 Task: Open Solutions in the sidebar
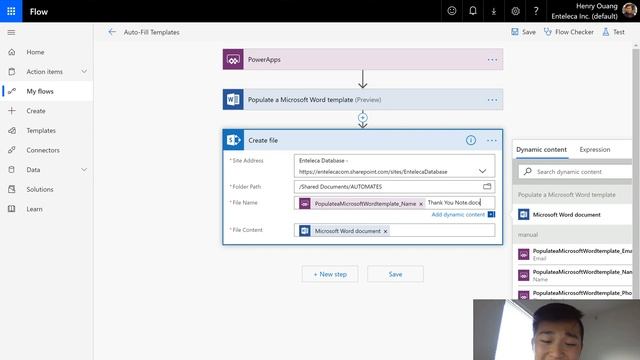coord(47,189)
